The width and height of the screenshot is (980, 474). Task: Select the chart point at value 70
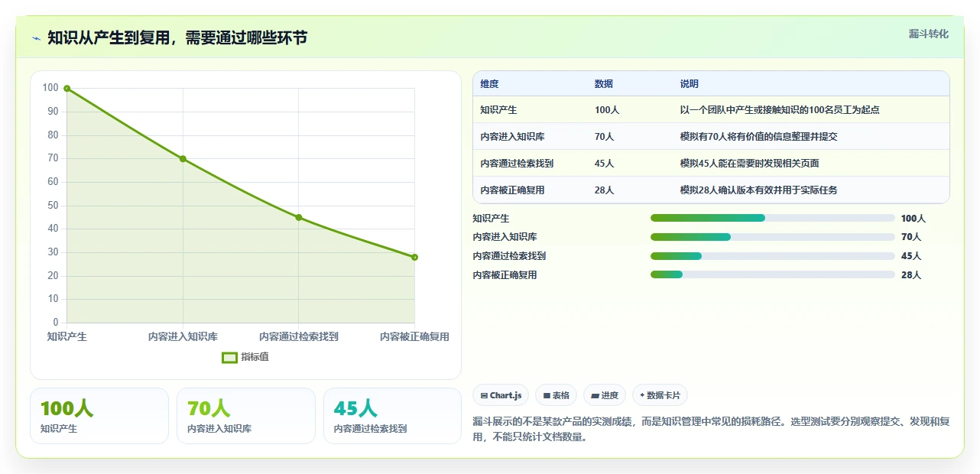(183, 159)
